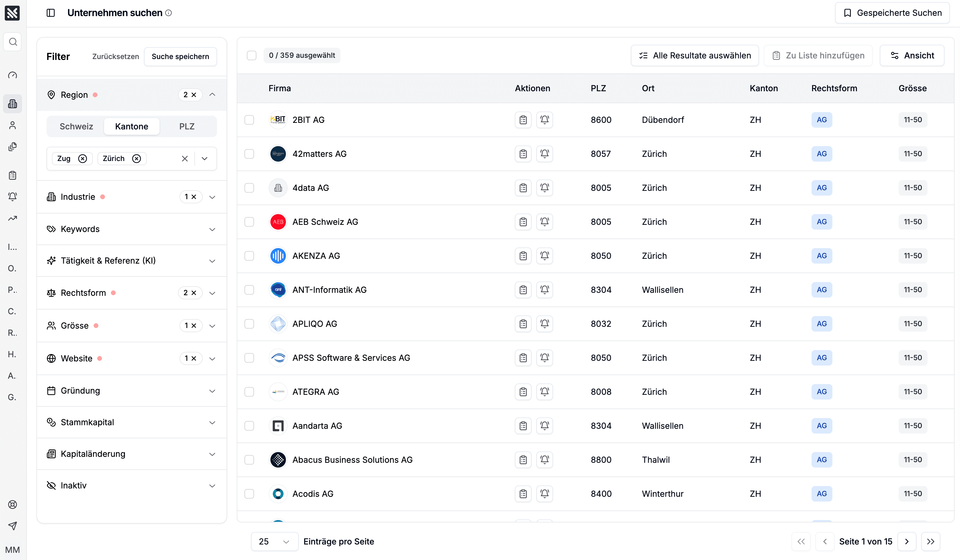Screen dimensions: 960x560
Task: Select the Abacus Business Solutions AG checkbox
Action: (249, 460)
